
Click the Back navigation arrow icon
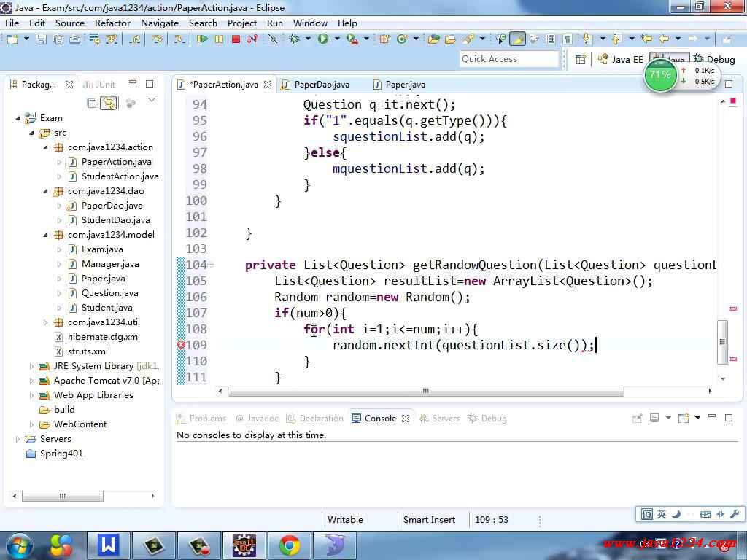click(664, 39)
